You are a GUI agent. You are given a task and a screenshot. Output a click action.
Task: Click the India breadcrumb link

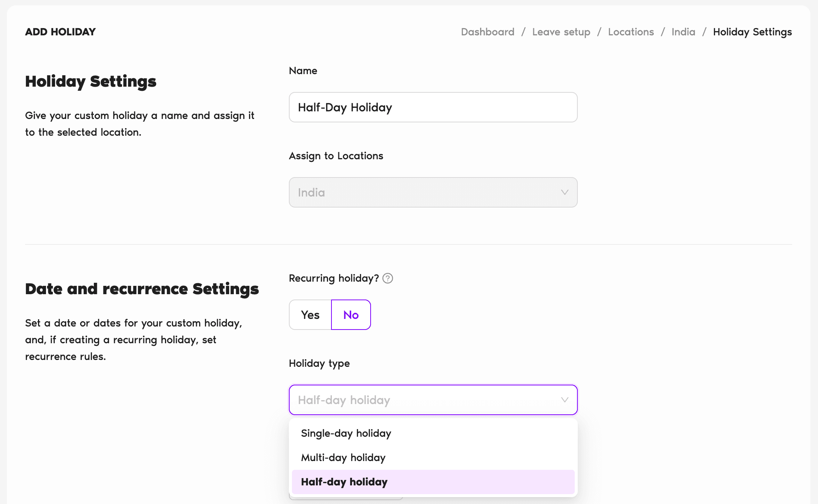pos(683,32)
